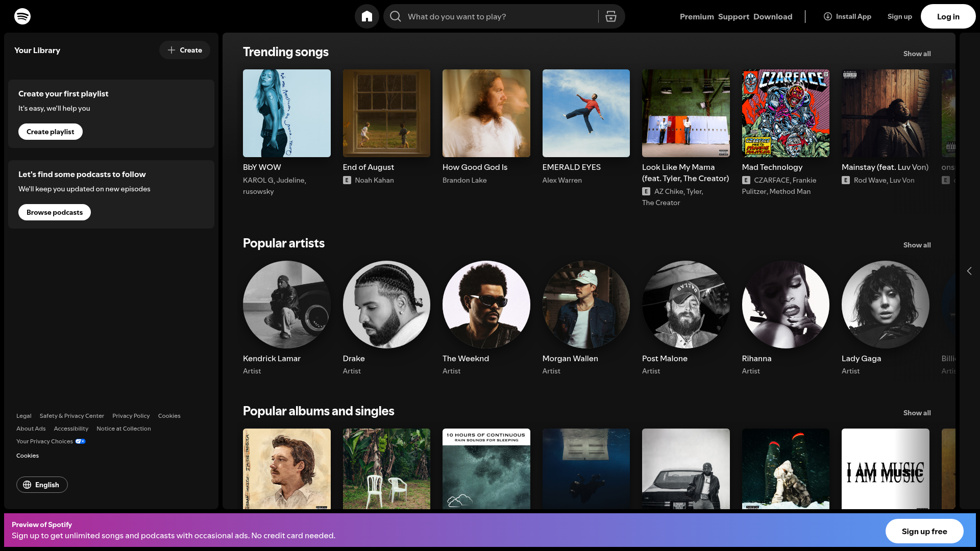Click explicit badge beside AZ Chike

646,191
